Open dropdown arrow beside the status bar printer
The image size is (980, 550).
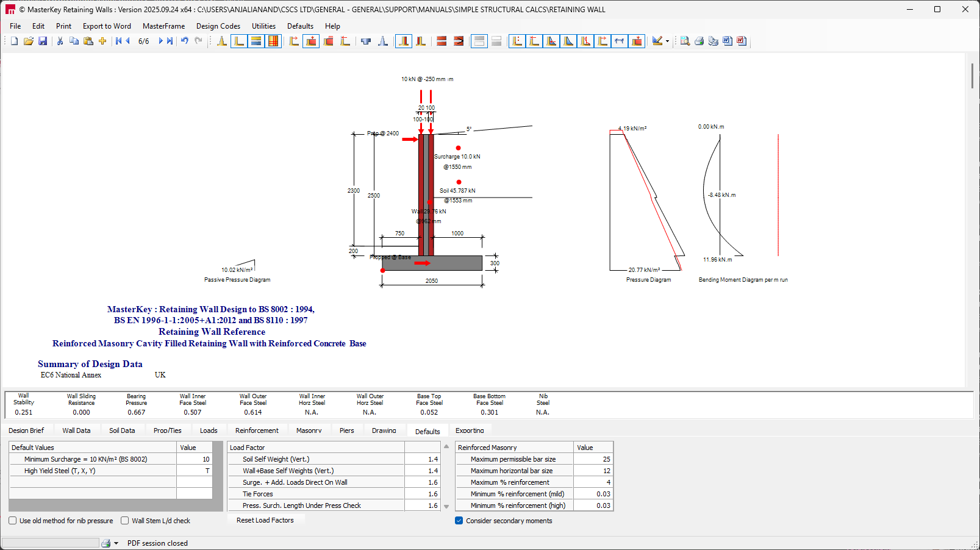click(116, 543)
